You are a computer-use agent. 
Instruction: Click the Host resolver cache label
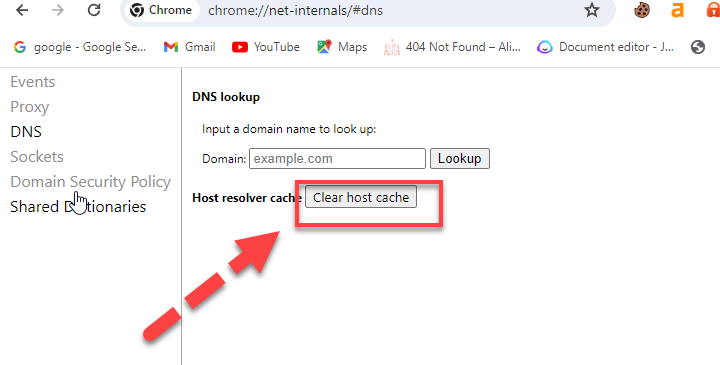coord(247,197)
